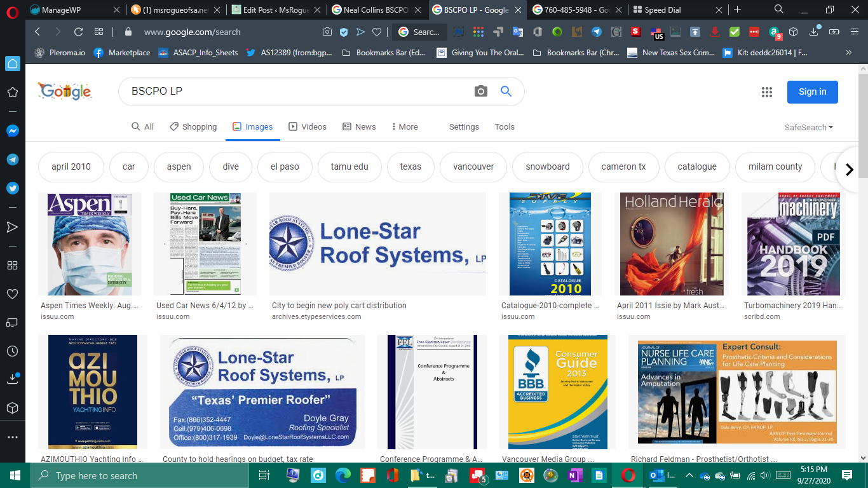
Task: Open History clock icon in sidebar
Action: [12, 351]
